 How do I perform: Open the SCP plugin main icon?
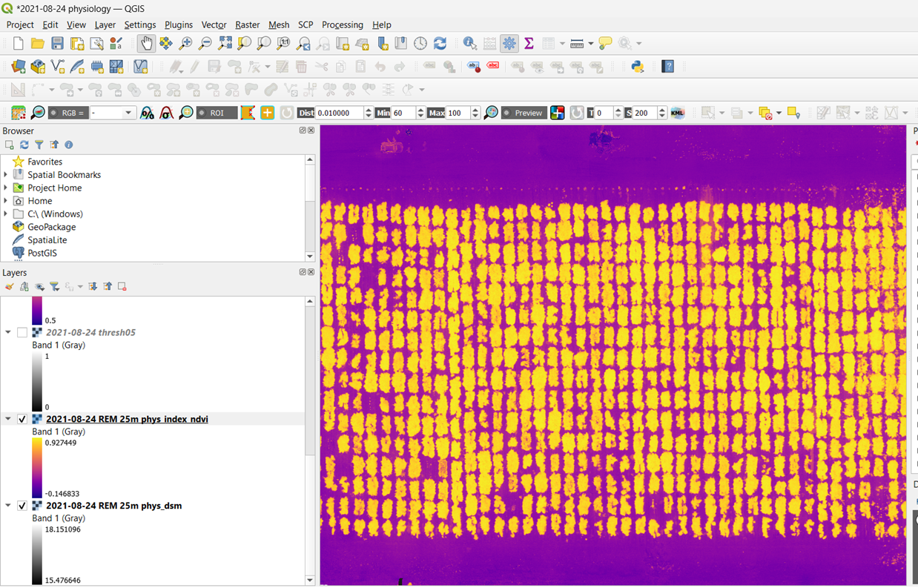19,113
